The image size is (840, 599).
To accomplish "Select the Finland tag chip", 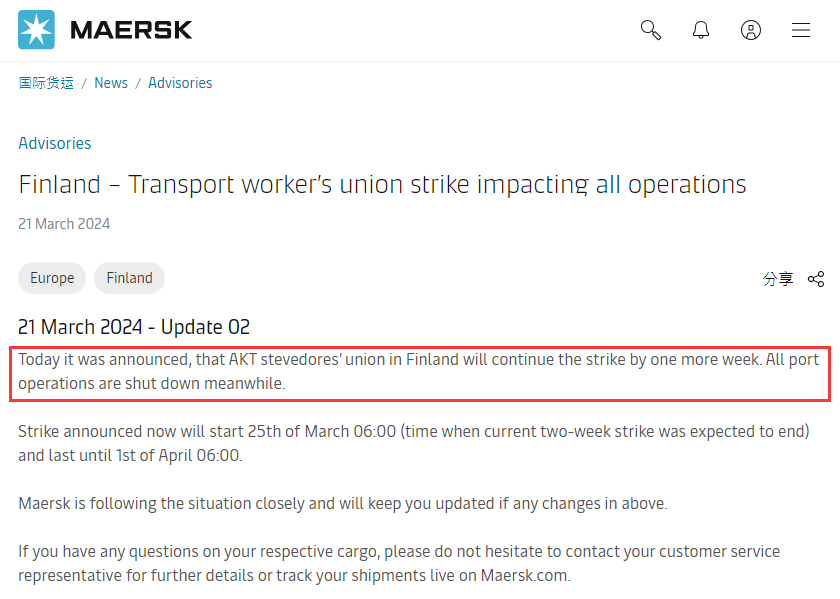I will click(129, 278).
